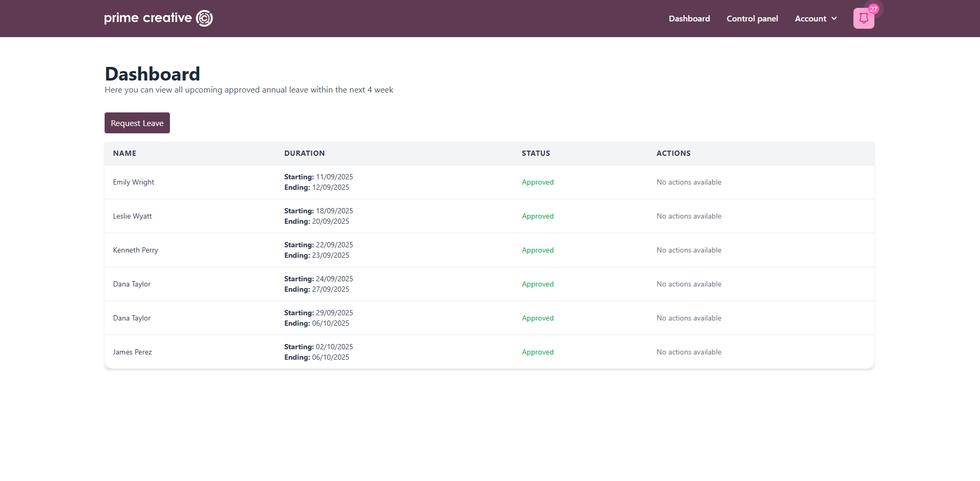The height and width of the screenshot is (481, 980).
Task: Click the NAME column header
Action: tap(124, 153)
